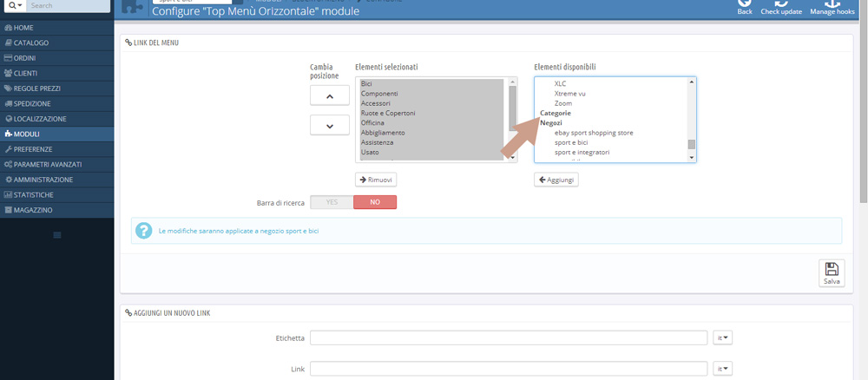Open the SPEDIZIONE sidebar menu
868x380 pixels.
[x=57, y=103]
